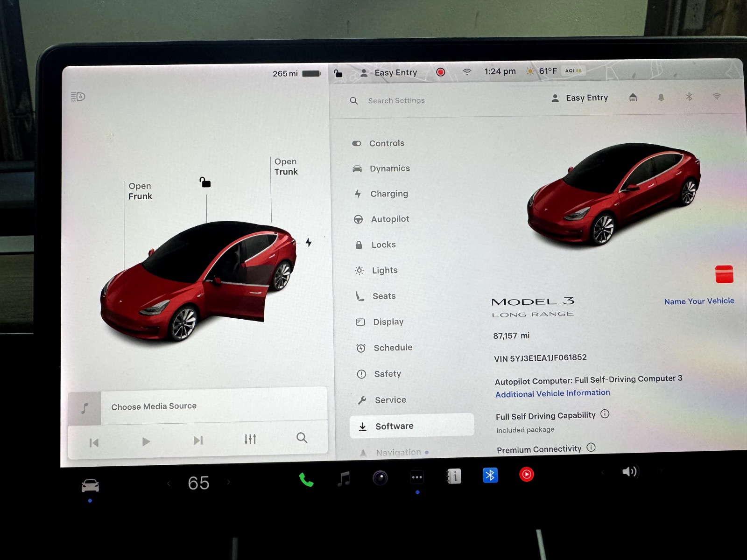Select the Autopilot settings menu
Image resolution: width=747 pixels, height=560 pixels.
[389, 219]
